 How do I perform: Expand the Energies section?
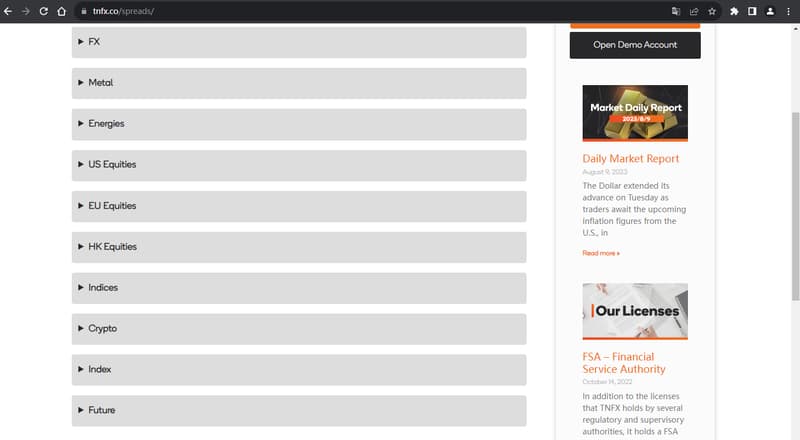(x=299, y=124)
